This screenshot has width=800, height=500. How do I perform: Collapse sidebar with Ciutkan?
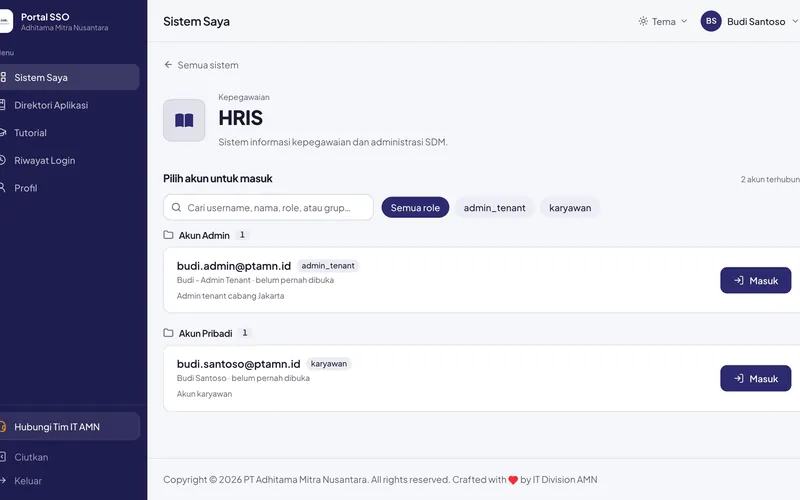coord(31,457)
